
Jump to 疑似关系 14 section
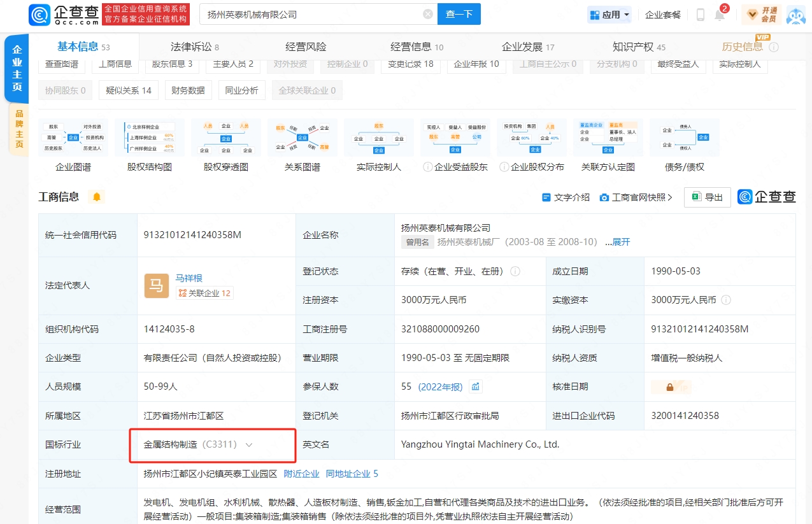click(129, 90)
